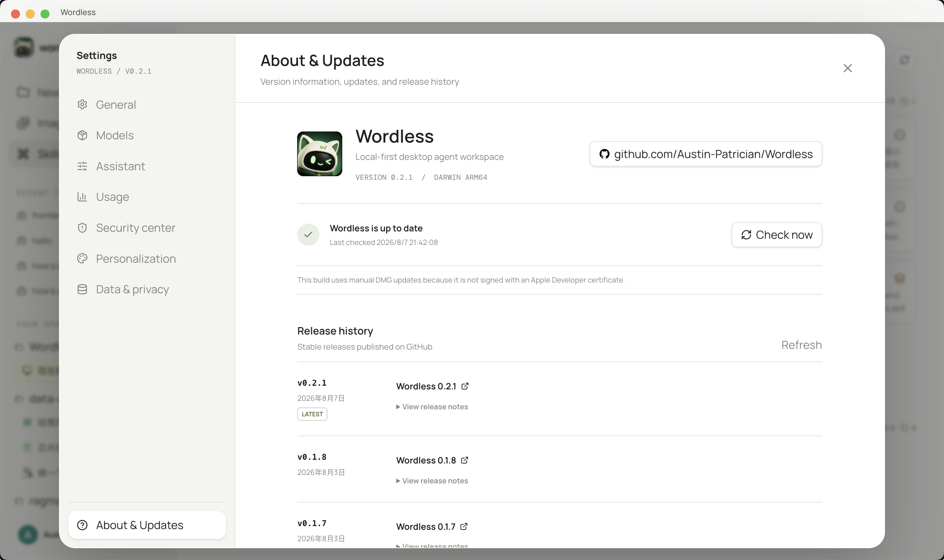Click the v0.1.7 version tag
Screen dimensions: 944x560
click(312, 523)
